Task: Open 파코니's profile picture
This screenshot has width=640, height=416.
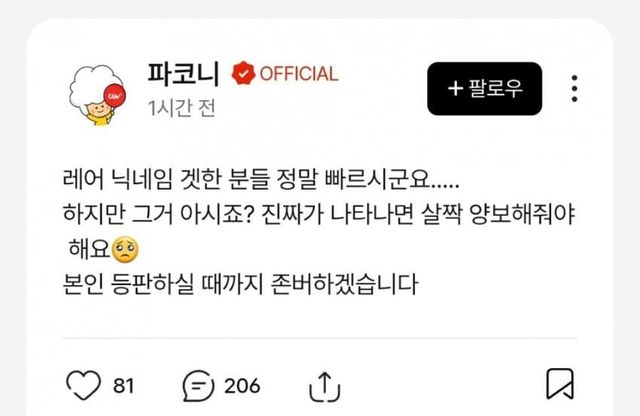Action: point(97,96)
